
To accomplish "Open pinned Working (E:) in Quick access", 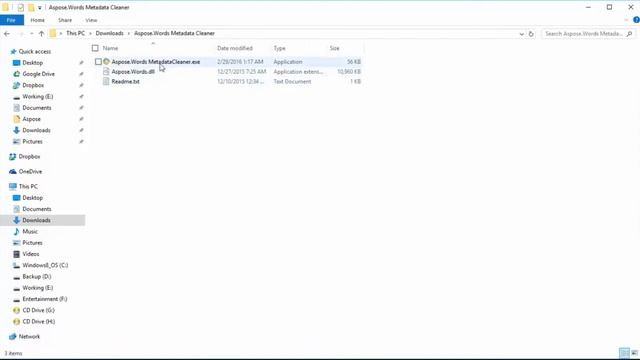I will coord(38,96).
